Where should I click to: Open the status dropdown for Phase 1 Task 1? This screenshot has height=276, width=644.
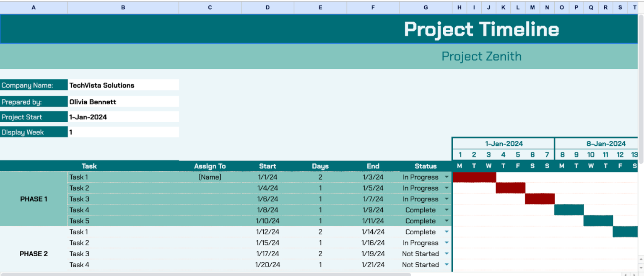coord(447,177)
